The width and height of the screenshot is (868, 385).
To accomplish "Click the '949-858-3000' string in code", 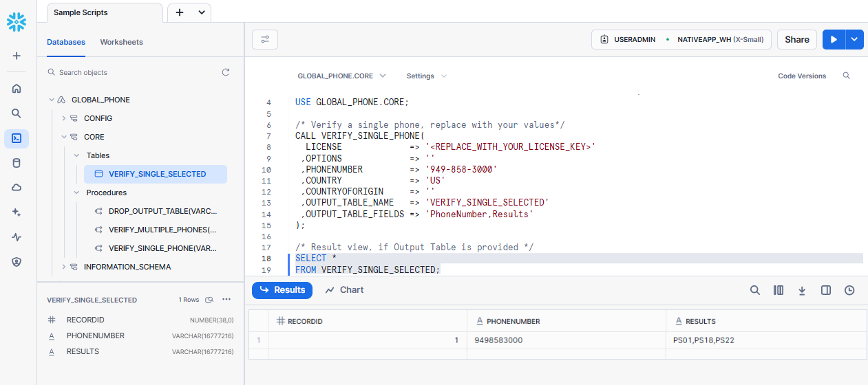I will coord(461,169).
